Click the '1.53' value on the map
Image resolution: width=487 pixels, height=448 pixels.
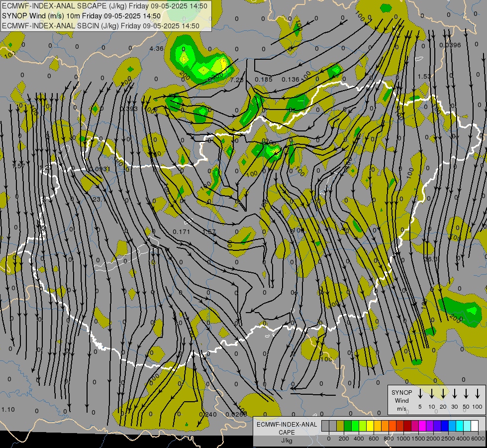click(x=424, y=76)
